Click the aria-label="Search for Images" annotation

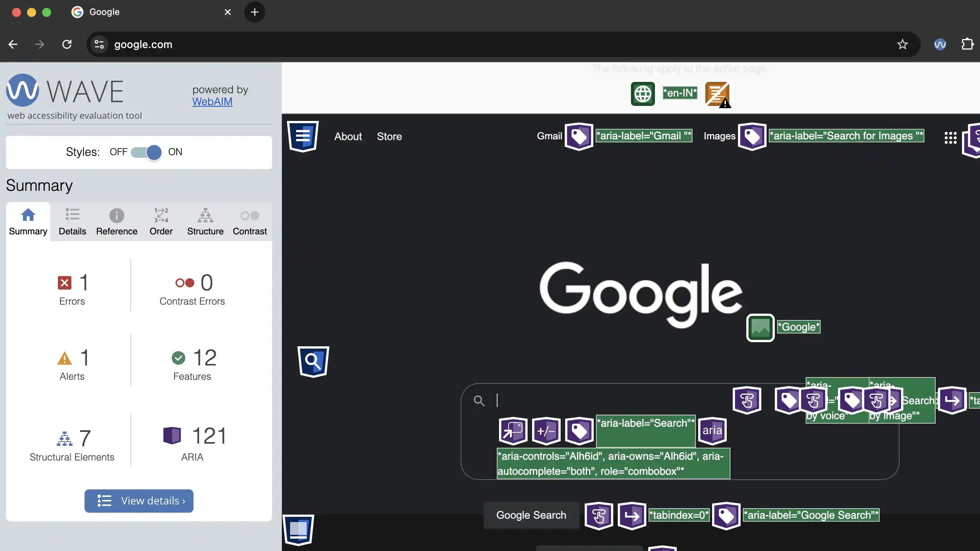tap(846, 136)
